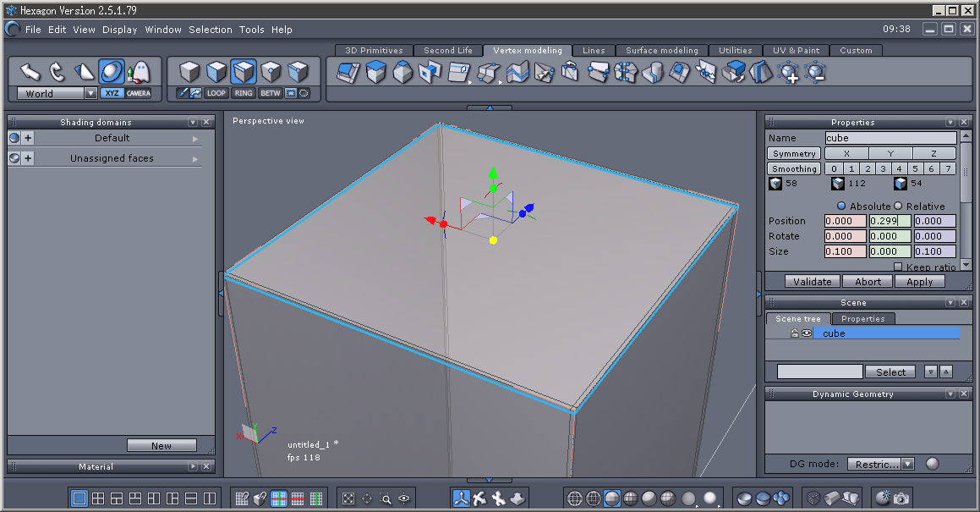Image resolution: width=980 pixels, height=512 pixels.
Task: Switch to single viewport layout
Action: pyautogui.click(x=79, y=498)
